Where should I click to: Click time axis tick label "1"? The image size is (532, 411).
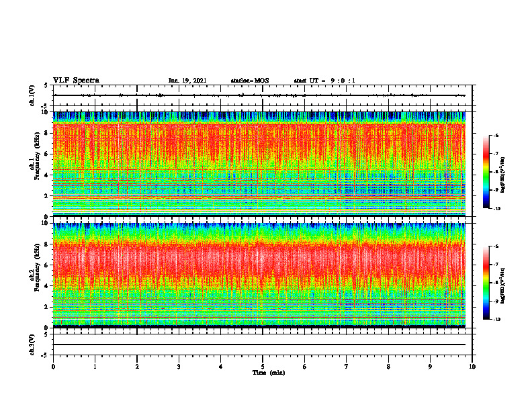[x=95, y=367]
